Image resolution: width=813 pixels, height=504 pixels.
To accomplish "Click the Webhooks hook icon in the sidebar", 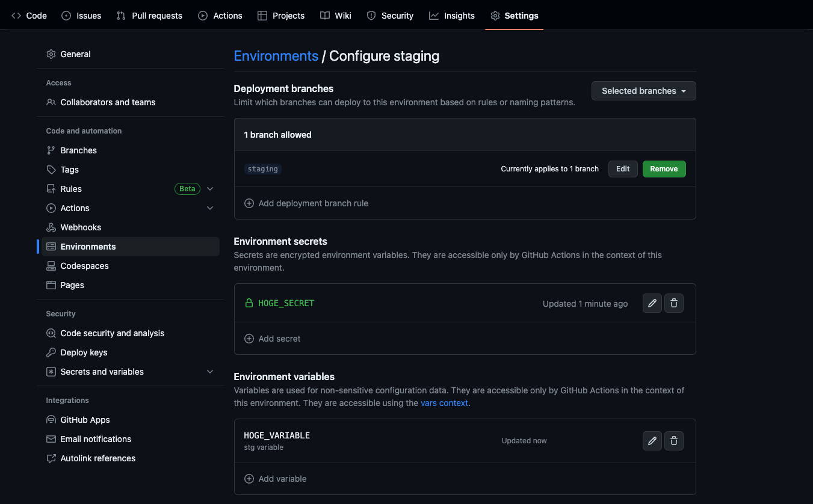I will [51, 227].
